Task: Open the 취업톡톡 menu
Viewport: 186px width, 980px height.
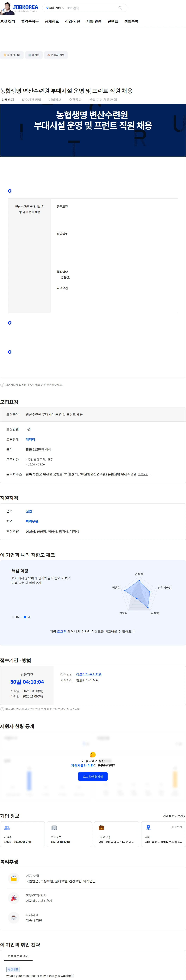Action: click(131, 21)
